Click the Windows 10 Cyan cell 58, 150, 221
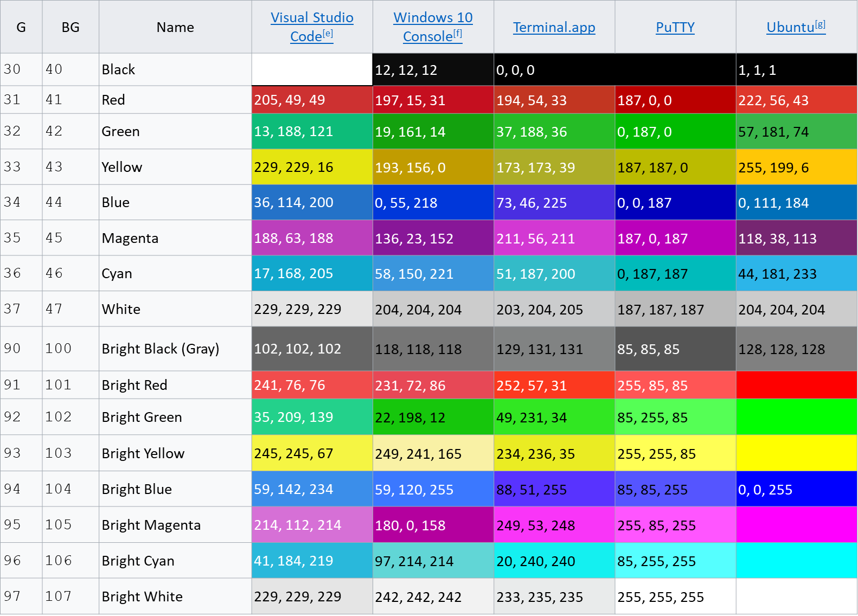The width and height of the screenshot is (858, 616). pos(433,273)
